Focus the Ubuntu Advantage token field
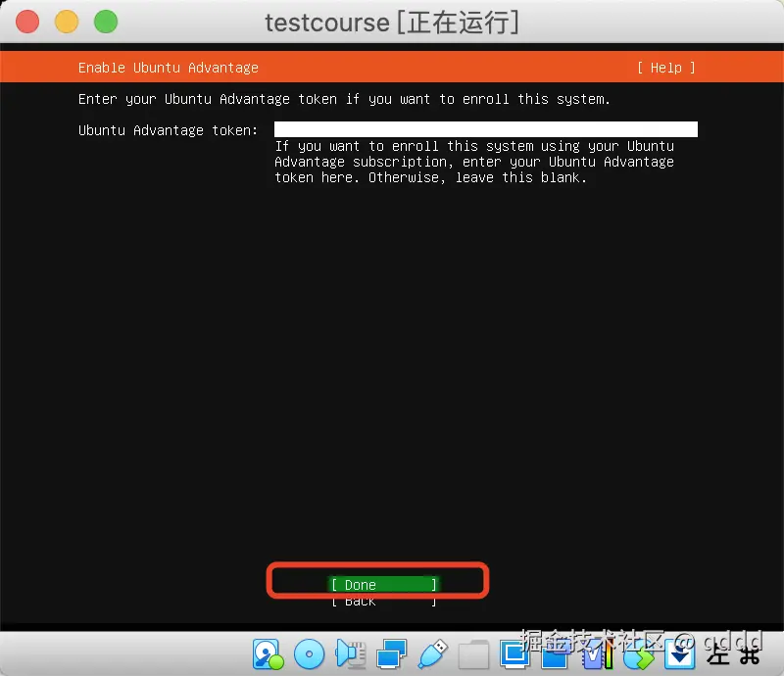Screen dimensions: 784x676 485,129
